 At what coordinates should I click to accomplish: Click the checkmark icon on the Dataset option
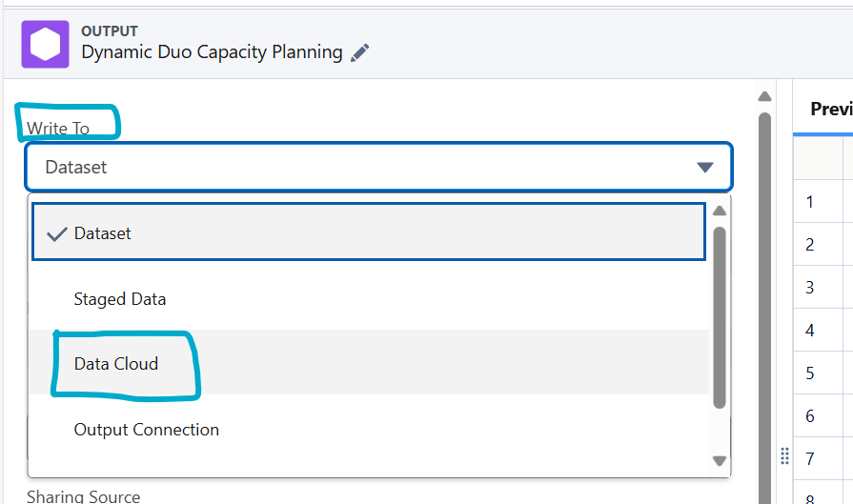(56, 233)
